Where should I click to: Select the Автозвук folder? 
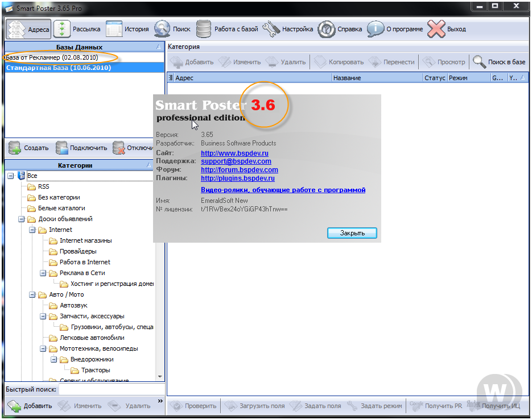pyautogui.click(x=73, y=306)
